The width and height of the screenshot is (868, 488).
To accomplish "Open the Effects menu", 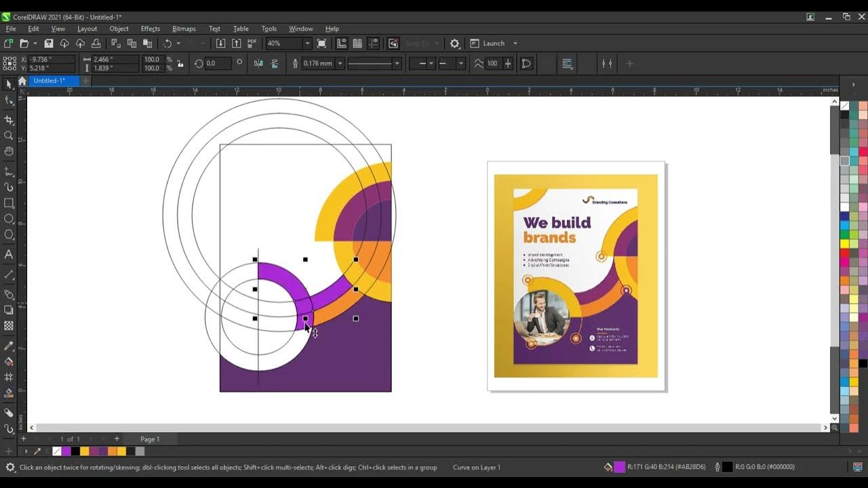I will point(151,28).
